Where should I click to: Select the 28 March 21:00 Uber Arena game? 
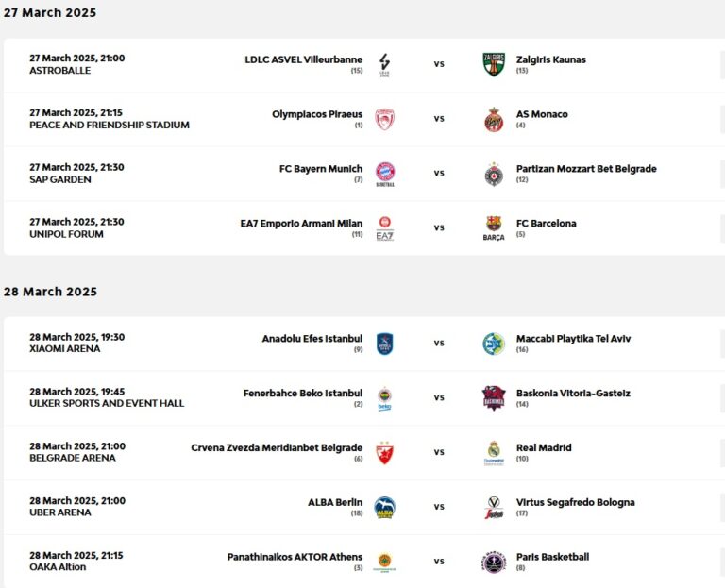click(x=76, y=507)
